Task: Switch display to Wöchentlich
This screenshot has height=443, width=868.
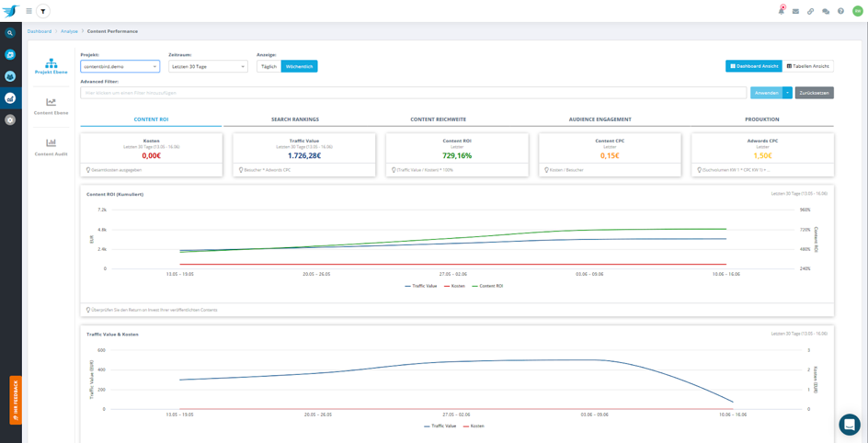Action: (299, 66)
